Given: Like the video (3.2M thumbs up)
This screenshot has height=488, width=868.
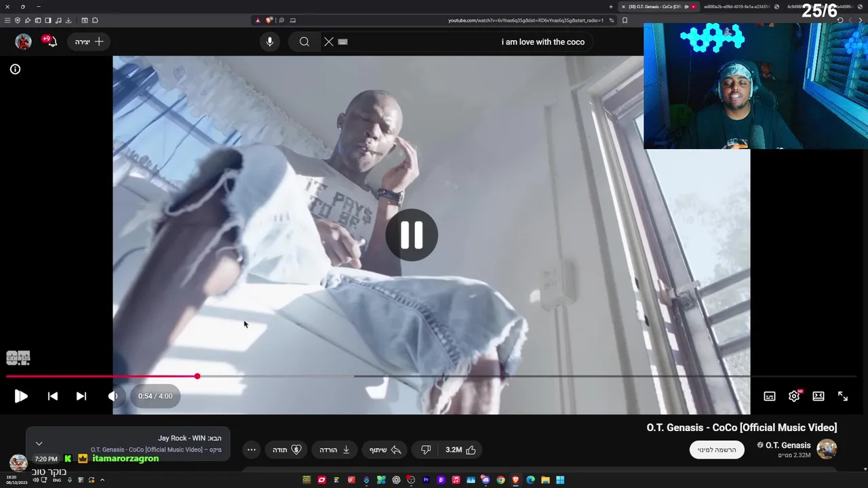Looking at the screenshot, I should pos(460,450).
